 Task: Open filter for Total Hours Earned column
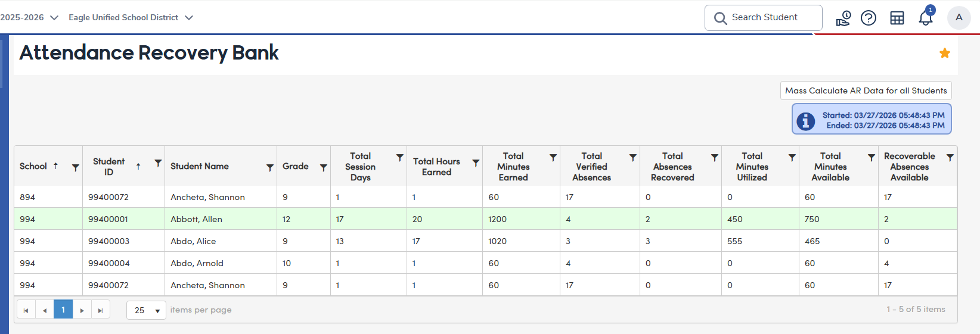(476, 163)
